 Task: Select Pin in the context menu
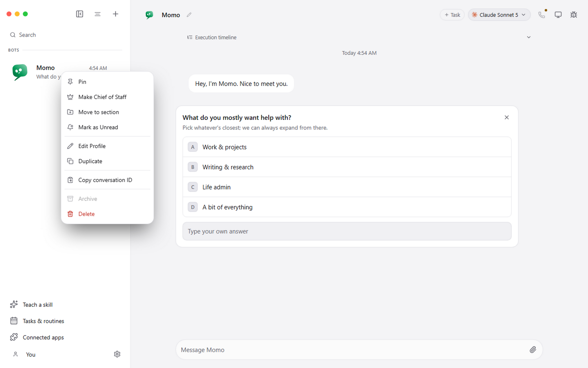[107, 82]
